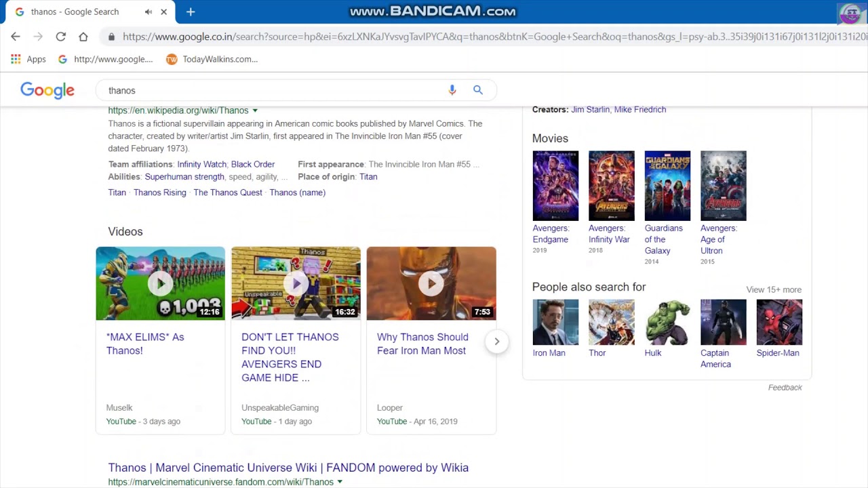Click the browser back arrow
This screenshot has height=488, width=868.
point(16,37)
